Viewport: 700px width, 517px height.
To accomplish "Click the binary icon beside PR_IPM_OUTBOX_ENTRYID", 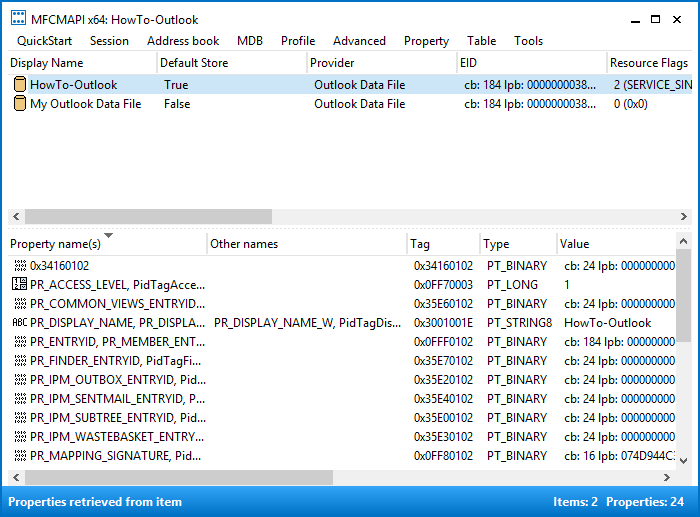I will [20, 379].
